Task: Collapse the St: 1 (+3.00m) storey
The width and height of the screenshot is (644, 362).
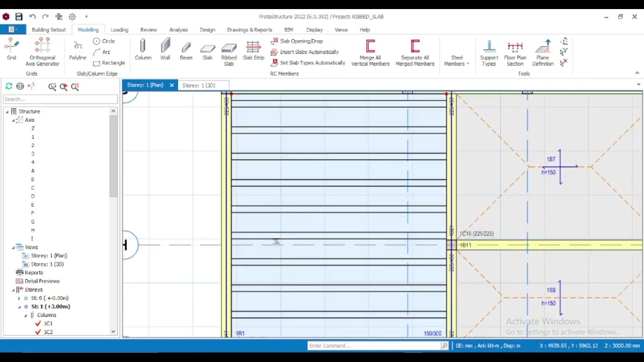Action: click(20, 307)
